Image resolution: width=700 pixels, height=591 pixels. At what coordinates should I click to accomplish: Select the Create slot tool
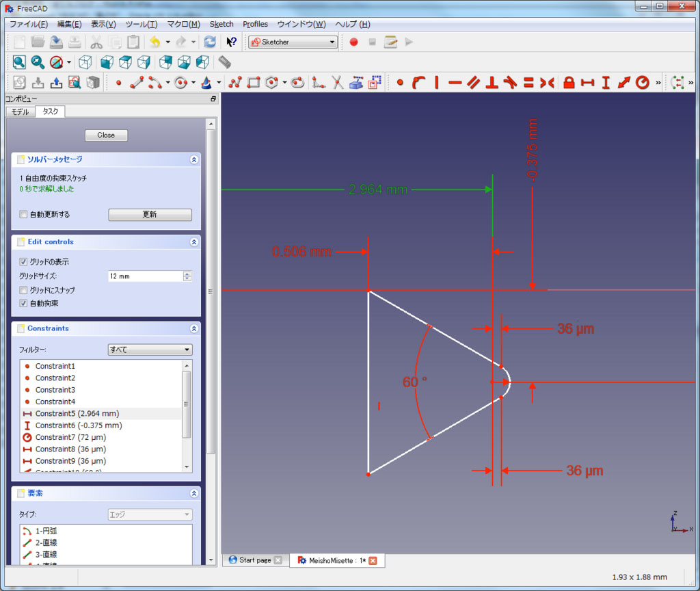tap(298, 83)
